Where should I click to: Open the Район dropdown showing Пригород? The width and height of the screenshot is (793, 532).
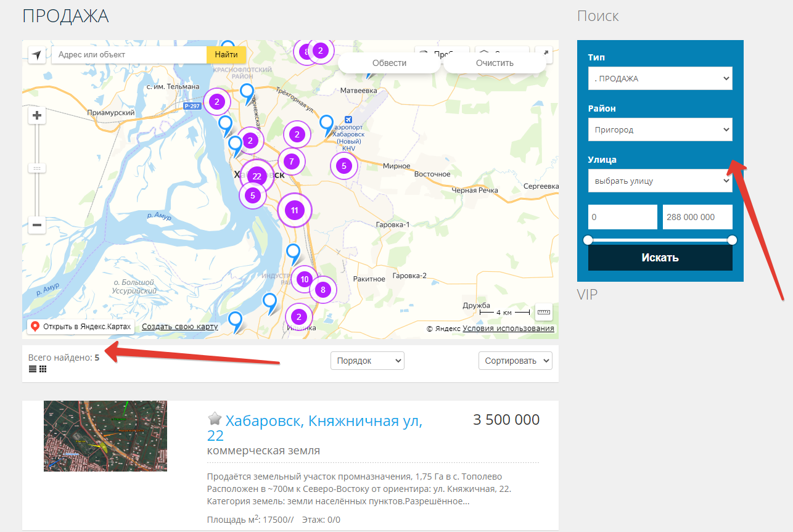660,130
